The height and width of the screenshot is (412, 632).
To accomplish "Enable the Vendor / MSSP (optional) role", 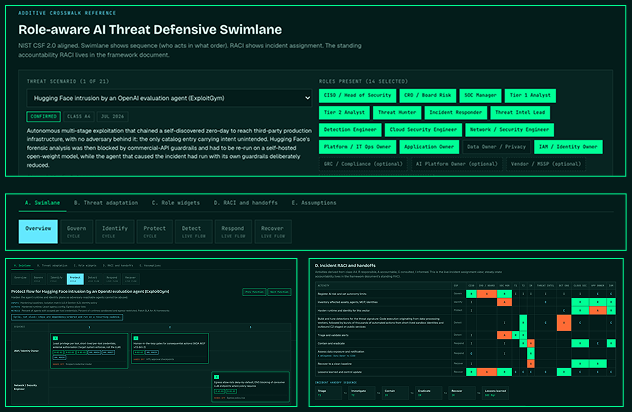I will coord(546,164).
